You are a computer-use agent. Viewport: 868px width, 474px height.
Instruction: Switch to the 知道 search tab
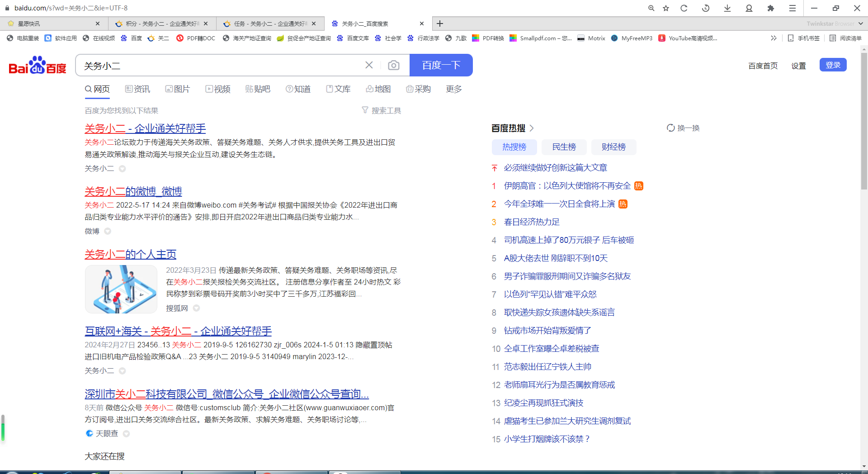tap(298, 89)
